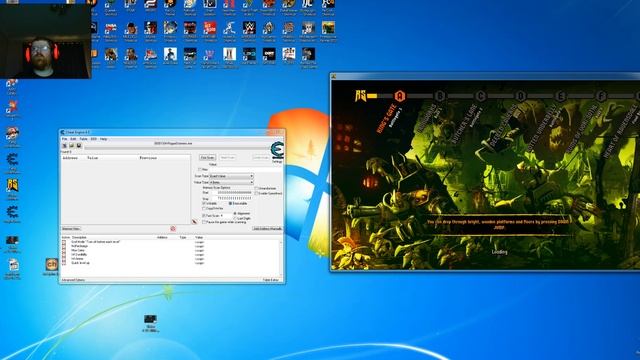This screenshot has width=640, height=360.
Task: Click level node C in the game window
Action: 480,96
